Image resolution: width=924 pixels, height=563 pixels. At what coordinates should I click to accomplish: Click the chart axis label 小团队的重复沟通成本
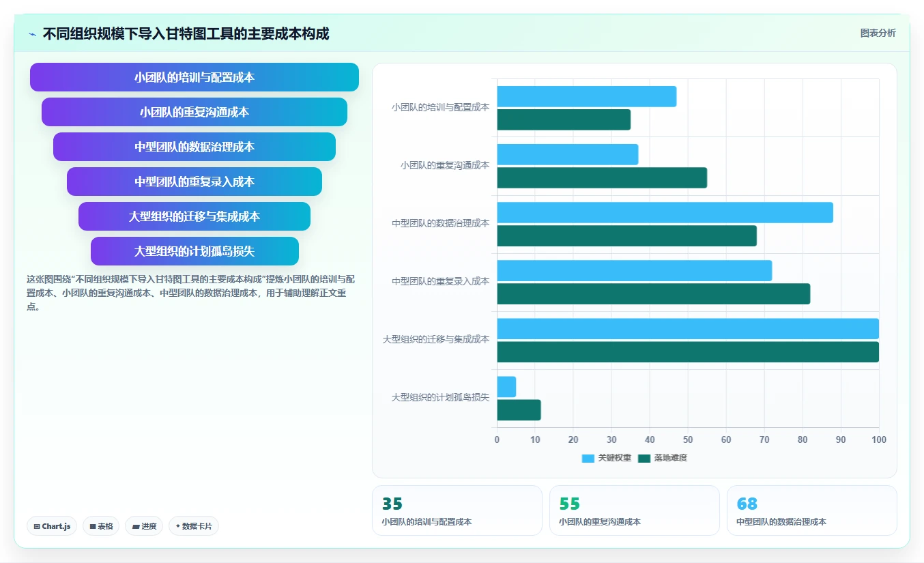pyautogui.click(x=445, y=165)
